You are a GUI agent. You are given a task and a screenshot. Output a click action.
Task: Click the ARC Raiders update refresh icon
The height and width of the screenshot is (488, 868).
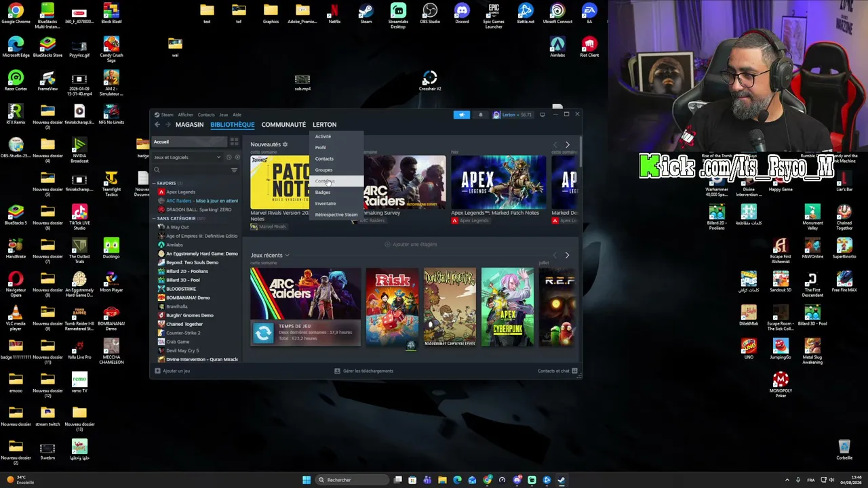tap(263, 332)
